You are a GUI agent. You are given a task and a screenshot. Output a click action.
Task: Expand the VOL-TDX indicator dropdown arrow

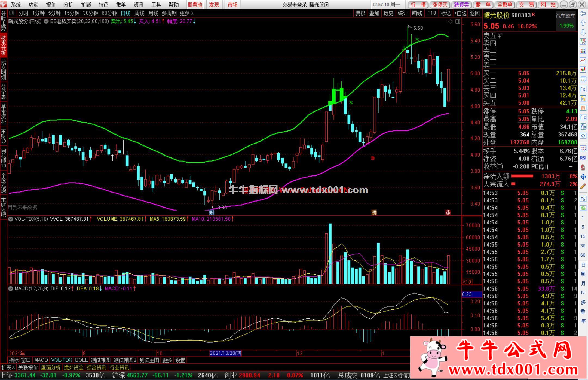[x=11, y=219]
